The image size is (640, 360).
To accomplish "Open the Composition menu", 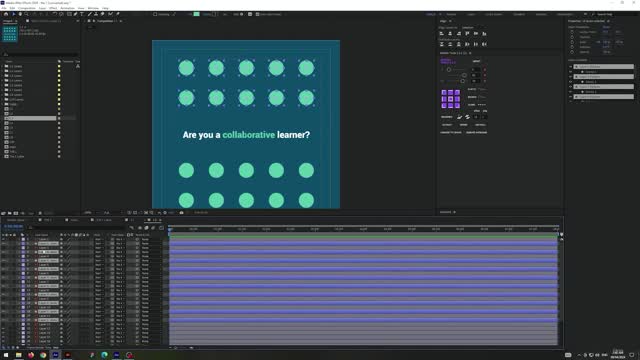I will click(x=27, y=8).
